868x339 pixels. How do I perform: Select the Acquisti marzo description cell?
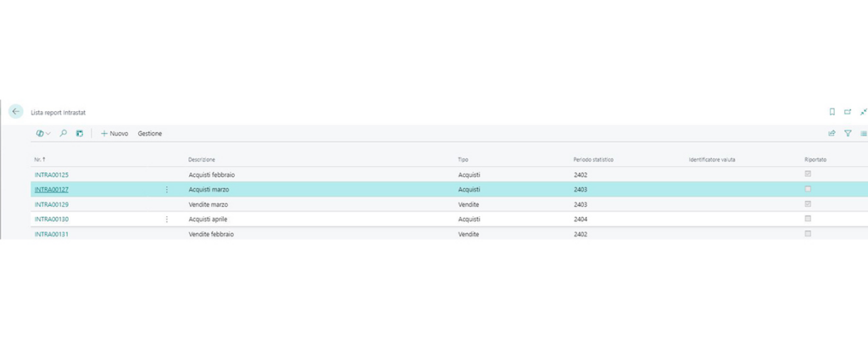(x=209, y=190)
